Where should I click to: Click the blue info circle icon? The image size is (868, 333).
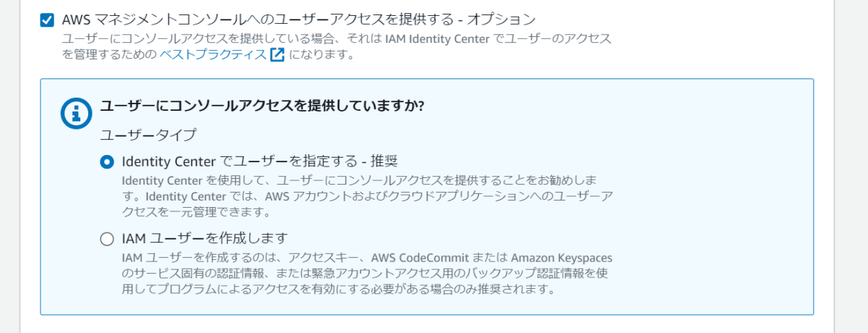(x=75, y=112)
